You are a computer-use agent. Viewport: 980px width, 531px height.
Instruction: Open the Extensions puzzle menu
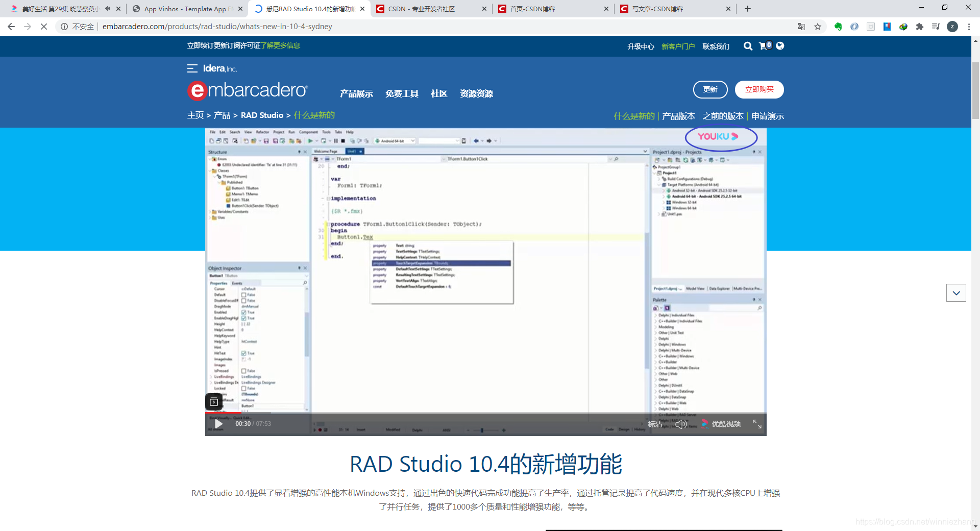[x=920, y=27]
